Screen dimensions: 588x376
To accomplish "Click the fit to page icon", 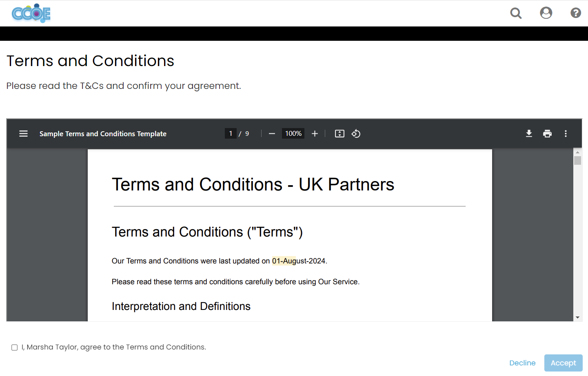I will pyautogui.click(x=339, y=134).
